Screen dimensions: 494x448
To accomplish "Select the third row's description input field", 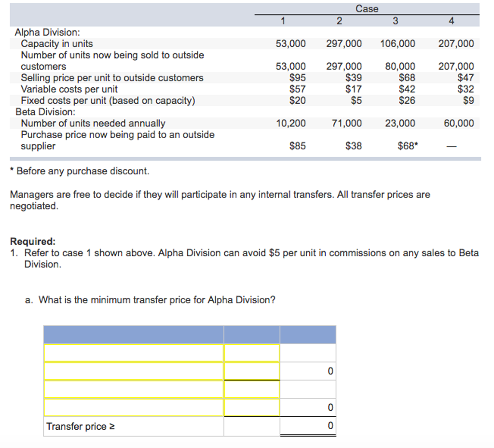I will click(134, 390).
